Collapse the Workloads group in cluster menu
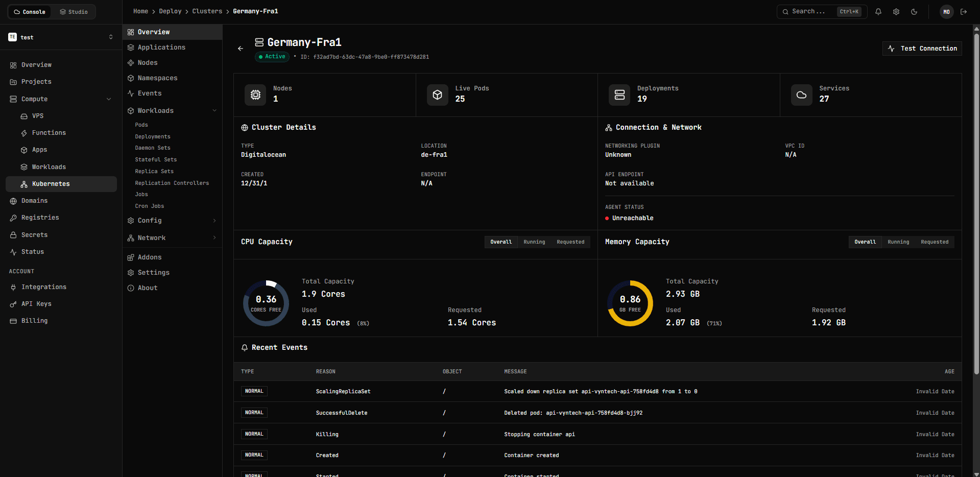Screen dimensions: 980x477 click(214, 111)
